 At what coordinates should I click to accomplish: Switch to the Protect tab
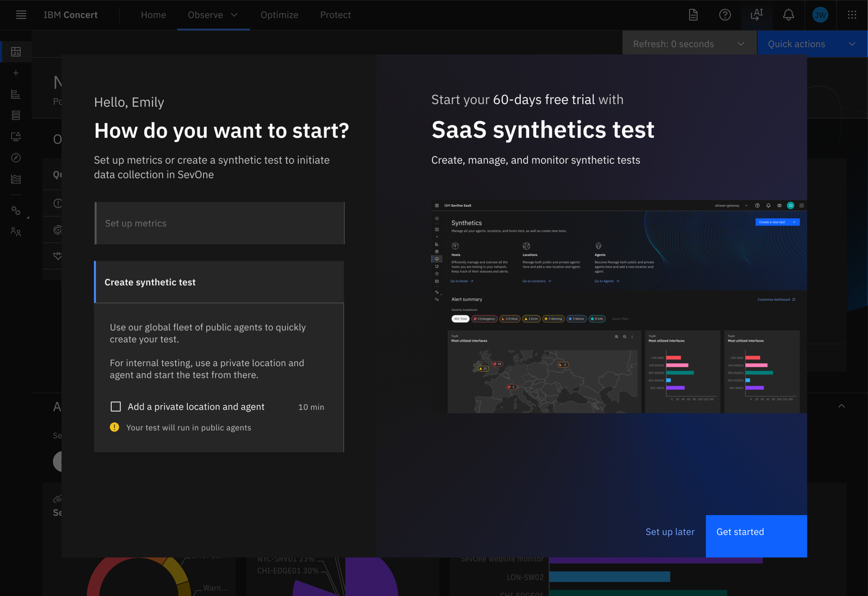pos(335,15)
